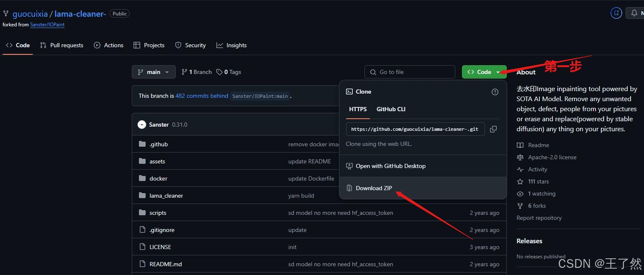Open the LICENSE file
The width and height of the screenshot is (644, 275).
[160, 247]
